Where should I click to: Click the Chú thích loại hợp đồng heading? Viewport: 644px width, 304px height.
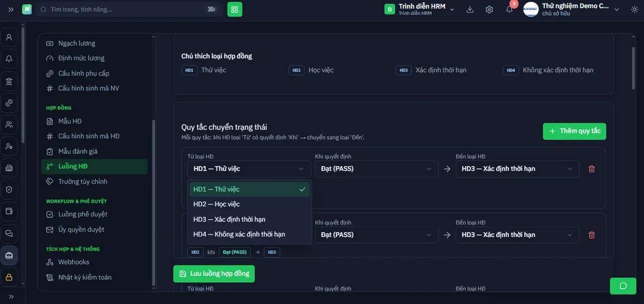coord(217,56)
